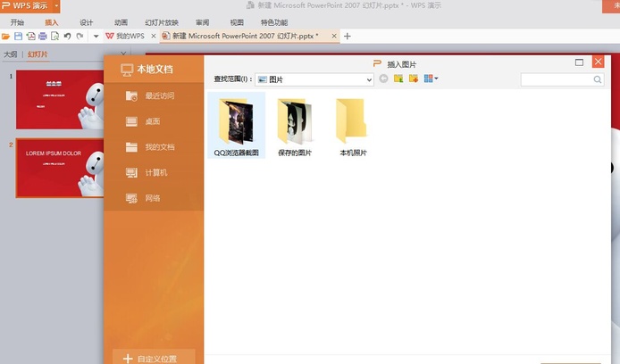Click the save disk icon
The width and height of the screenshot is (620, 364).
point(18,37)
